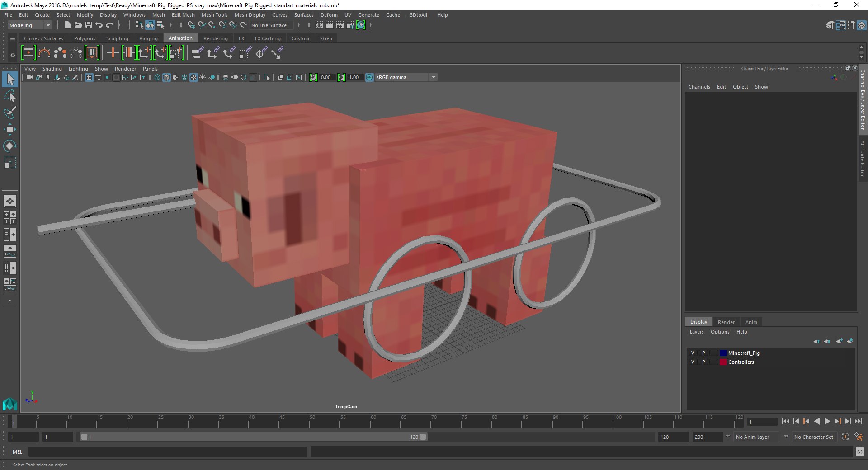Viewport: 868px width, 470px height.
Task: Open Channels menu in Channel Box
Action: click(x=699, y=87)
